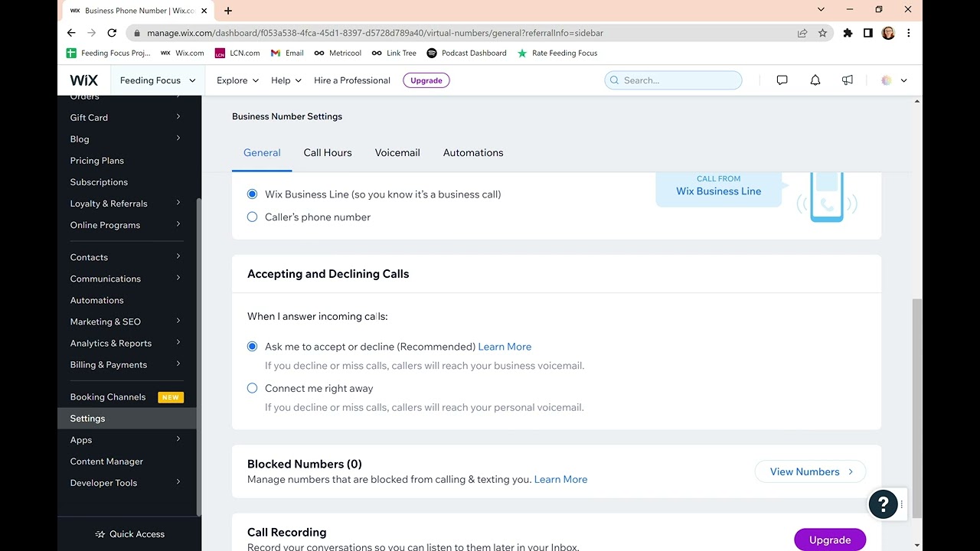Click the browser address bar URL

(x=375, y=33)
